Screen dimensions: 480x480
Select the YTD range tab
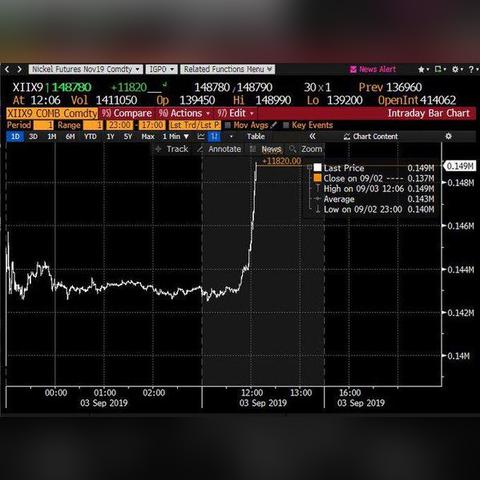click(90, 137)
